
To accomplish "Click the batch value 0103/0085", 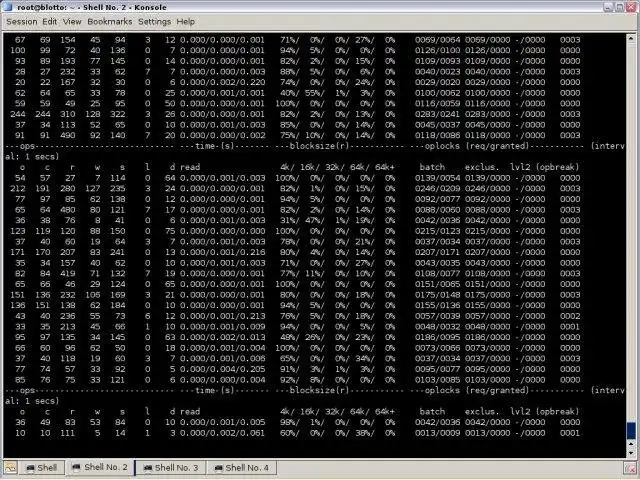I will 437,380.
